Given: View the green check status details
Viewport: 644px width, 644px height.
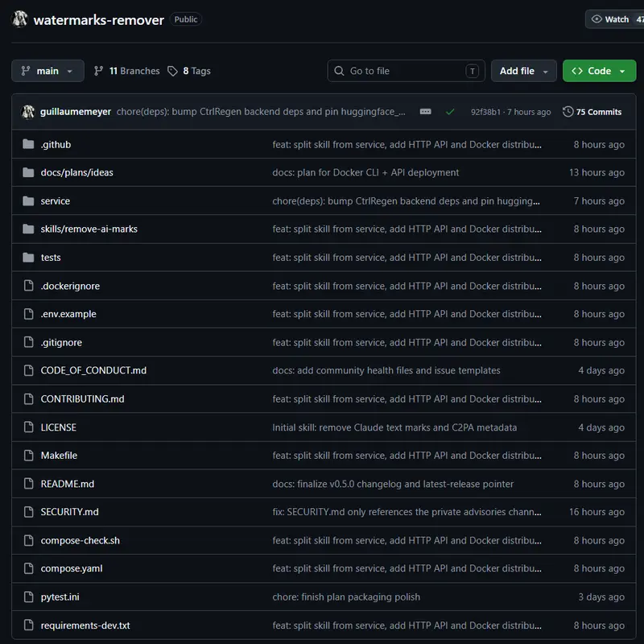Looking at the screenshot, I should 450,112.
